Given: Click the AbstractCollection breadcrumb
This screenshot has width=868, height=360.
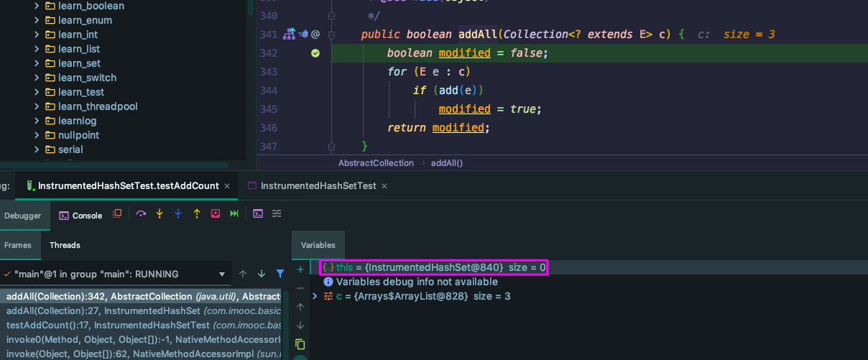Looking at the screenshot, I should [x=376, y=163].
